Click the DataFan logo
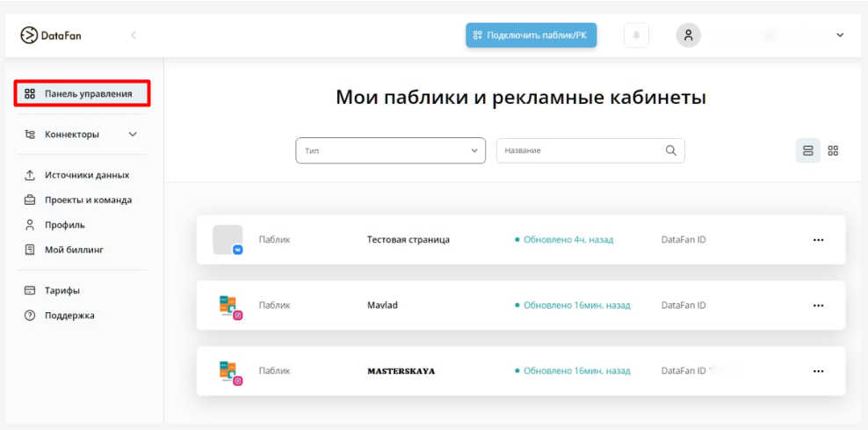Screen dimensions: 868x430 pyautogui.click(x=50, y=35)
